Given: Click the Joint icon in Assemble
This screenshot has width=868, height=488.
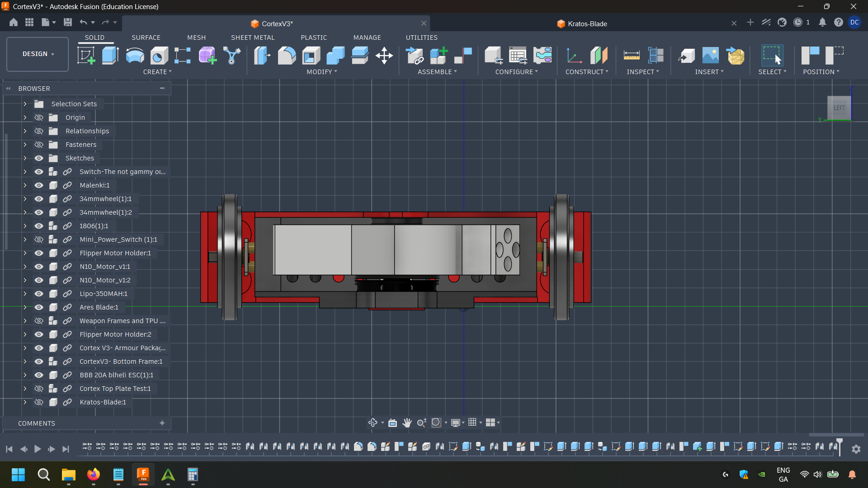Looking at the screenshot, I should click(x=463, y=56).
